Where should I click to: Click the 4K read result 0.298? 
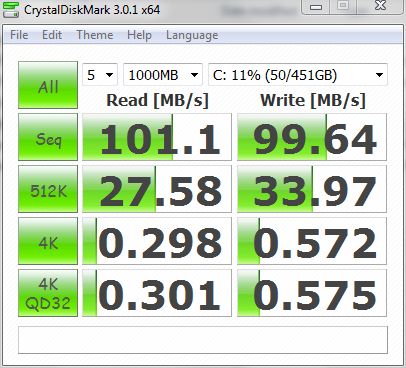click(157, 241)
